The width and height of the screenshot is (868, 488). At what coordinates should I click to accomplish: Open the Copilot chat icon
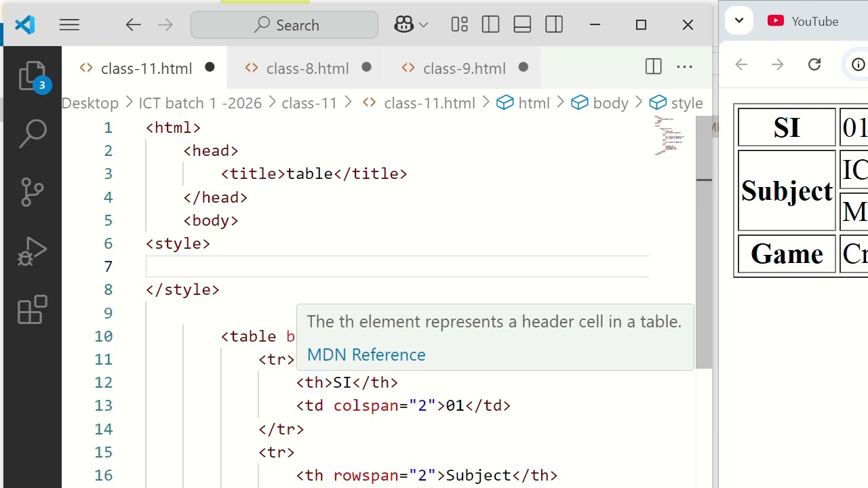tap(404, 25)
